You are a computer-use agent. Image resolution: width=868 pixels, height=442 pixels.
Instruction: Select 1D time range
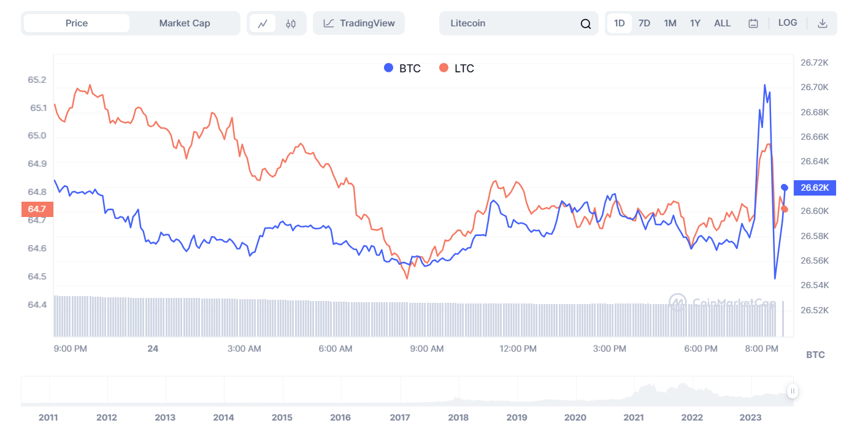click(x=620, y=23)
